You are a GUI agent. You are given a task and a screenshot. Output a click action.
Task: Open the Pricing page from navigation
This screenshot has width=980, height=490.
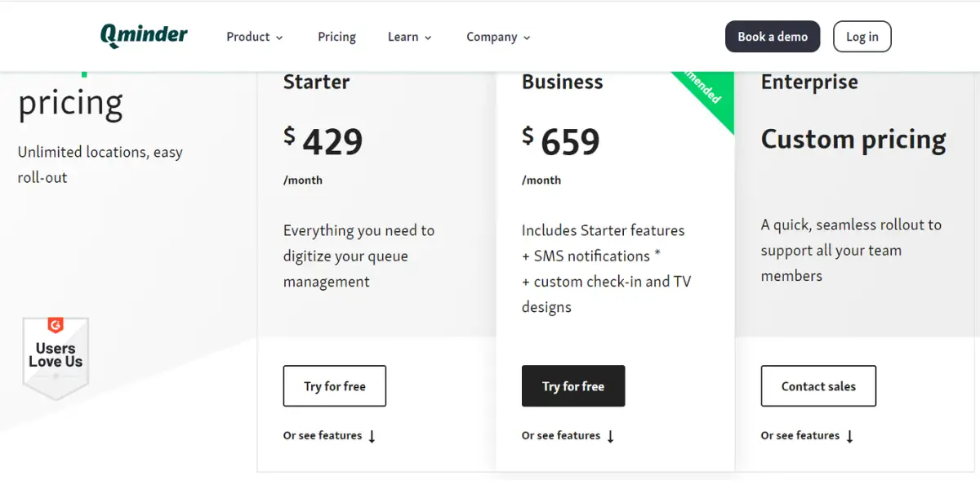pos(336,37)
